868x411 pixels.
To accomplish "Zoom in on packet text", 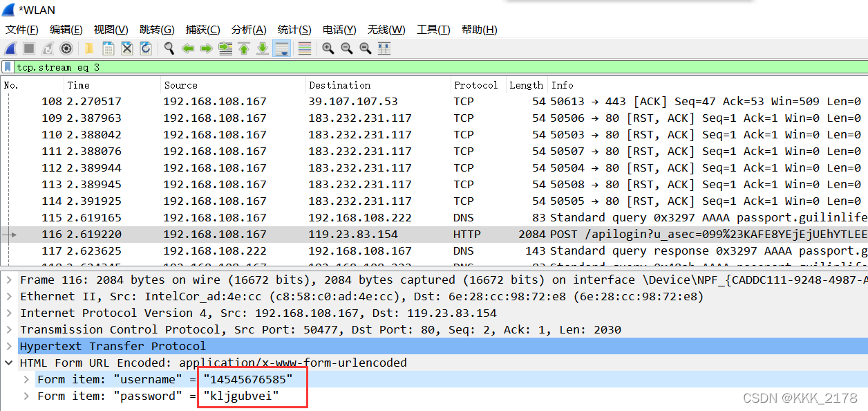I will [328, 48].
